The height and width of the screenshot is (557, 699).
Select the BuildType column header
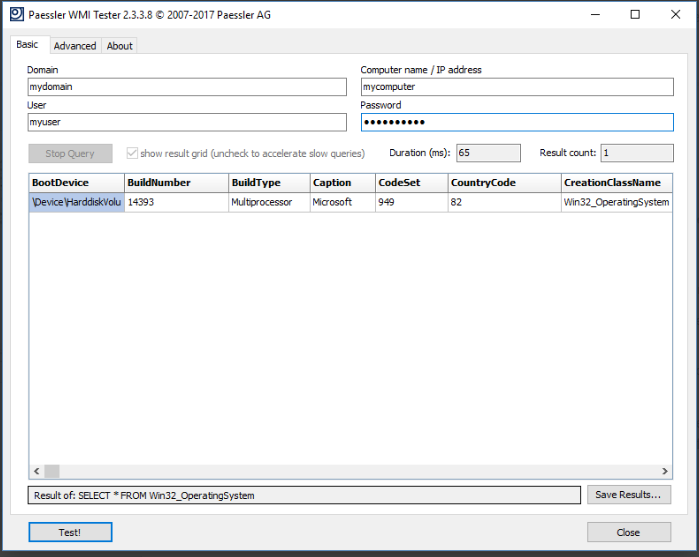tap(269, 183)
